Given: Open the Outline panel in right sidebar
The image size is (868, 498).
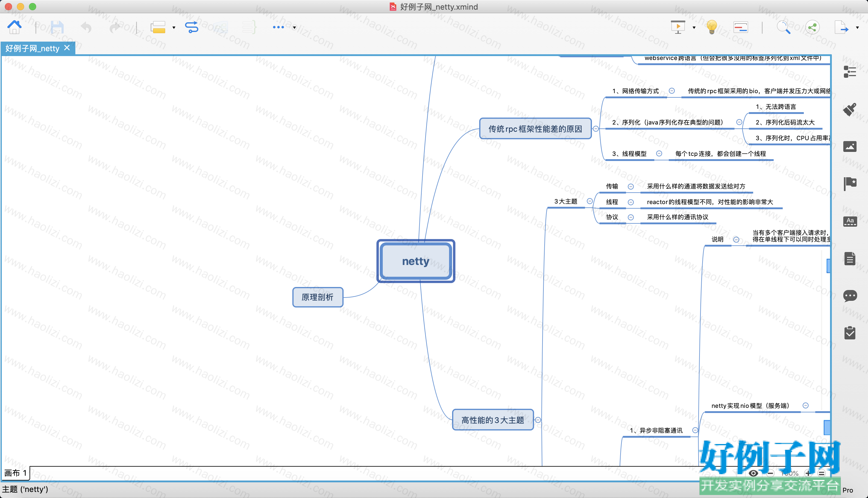Looking at the screenshot, I should [850, 72].
